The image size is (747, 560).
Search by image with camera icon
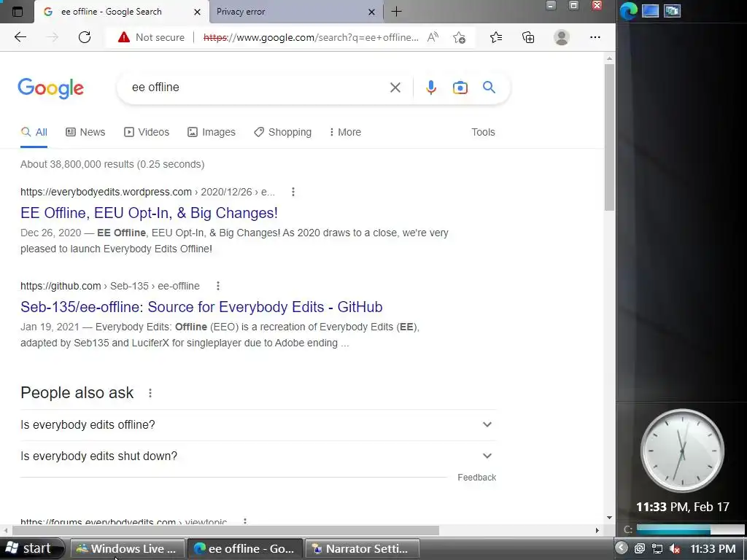(x=460, y=87)
